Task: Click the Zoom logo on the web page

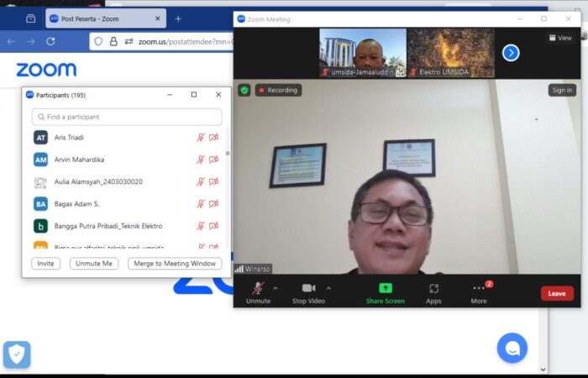Action: 46,70
